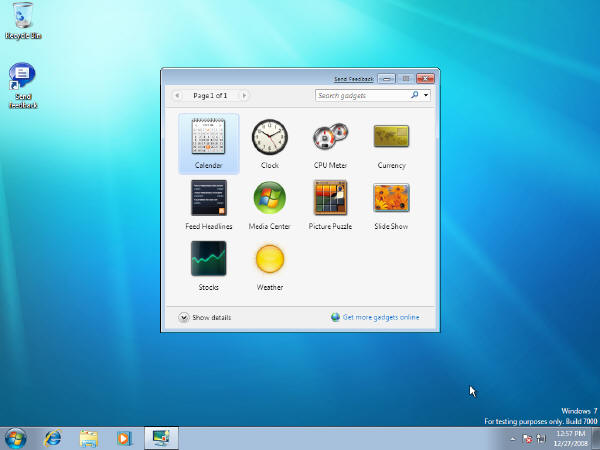Open search options dropdown arrow
The width and height of the screenshot is (600, 450).
pyautogui.click(x=426, y=95)
